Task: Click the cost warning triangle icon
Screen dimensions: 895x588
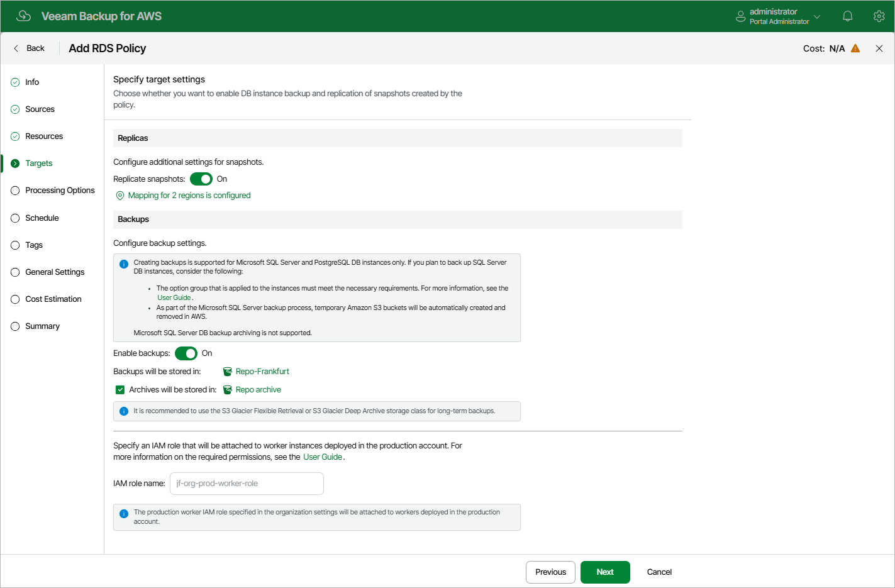Action: (855, 48)
